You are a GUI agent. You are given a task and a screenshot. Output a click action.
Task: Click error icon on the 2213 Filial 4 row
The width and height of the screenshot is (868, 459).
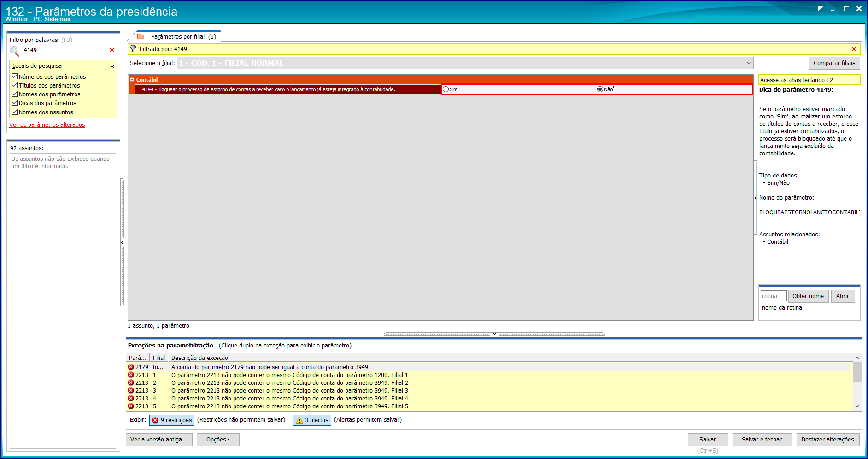[x=131, y=399]
